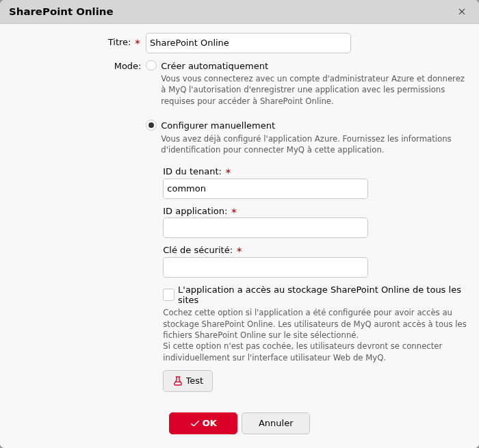Click the 'Clé de sécurité:' label
This screenshot has width=479, height=448.
click(198, 250)
